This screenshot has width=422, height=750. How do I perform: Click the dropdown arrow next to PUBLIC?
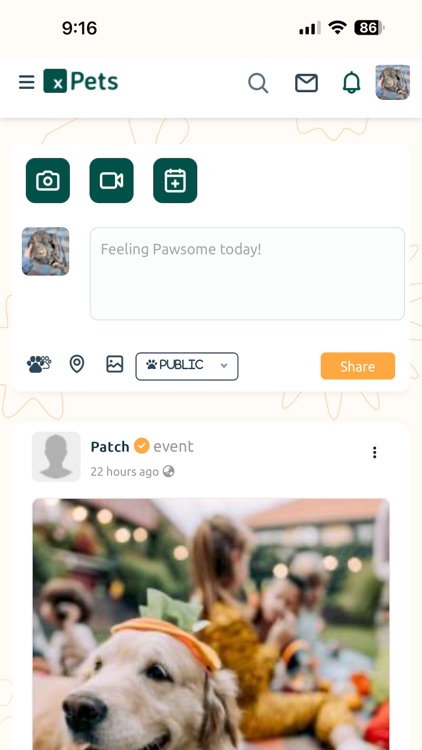[x=223, y=366]
